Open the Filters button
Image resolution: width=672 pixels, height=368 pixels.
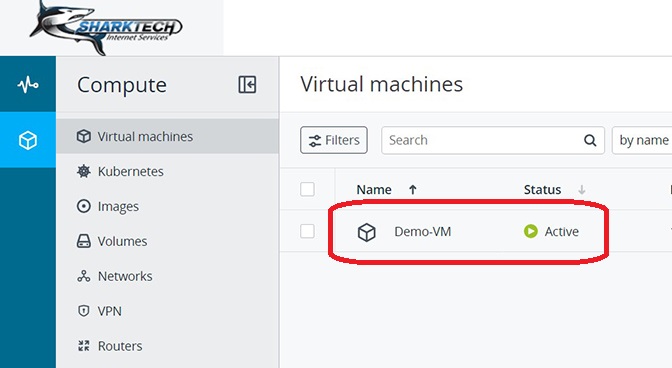coord(334,140)
